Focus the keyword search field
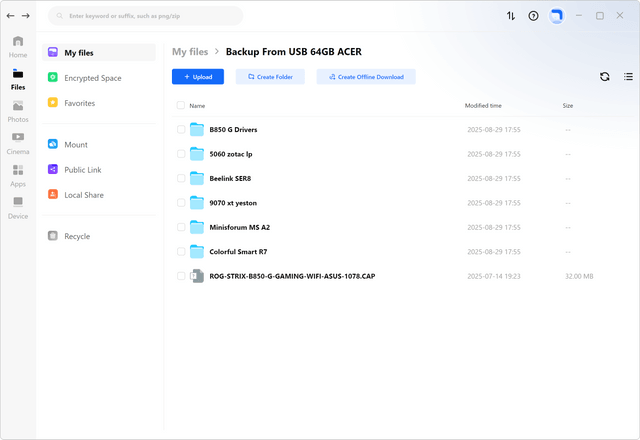Viewport: 640px width, 440px height. tap(146, 16)
